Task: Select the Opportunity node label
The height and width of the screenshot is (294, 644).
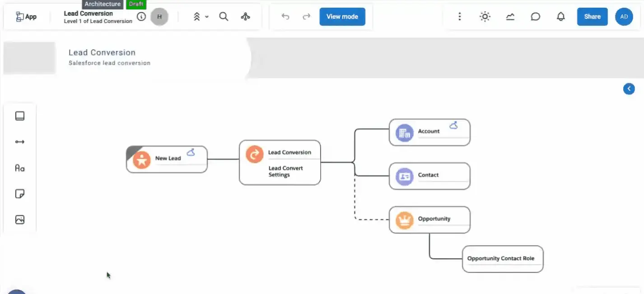Action: [434, 219]
